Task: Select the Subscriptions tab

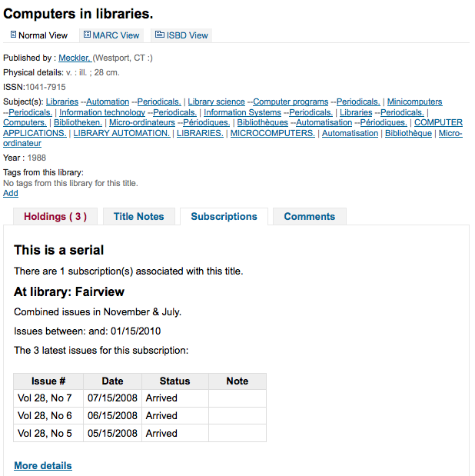Action: point(224,216)
